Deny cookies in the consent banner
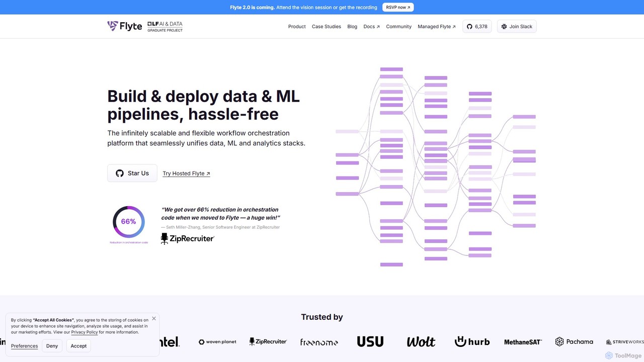The width and height of the screenshot is (644, 362). click(x=52, y=346)
